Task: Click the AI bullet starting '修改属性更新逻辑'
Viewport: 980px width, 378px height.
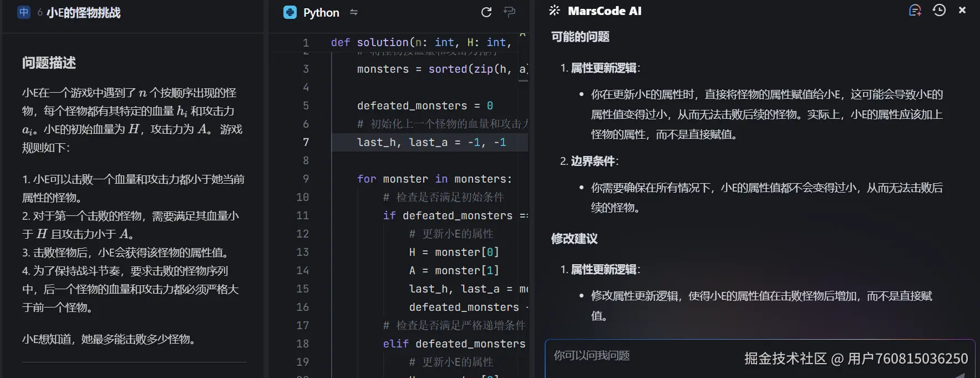Action: pos(761,306)
